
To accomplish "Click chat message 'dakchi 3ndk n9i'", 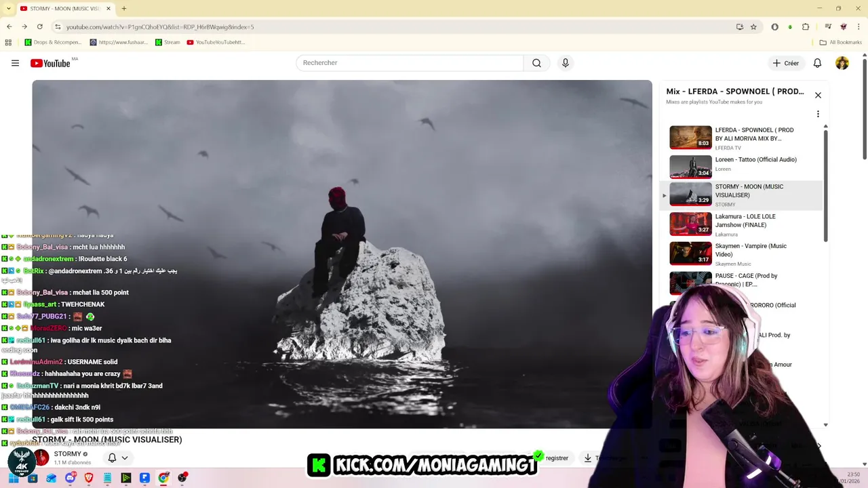I will pos(77,407).
